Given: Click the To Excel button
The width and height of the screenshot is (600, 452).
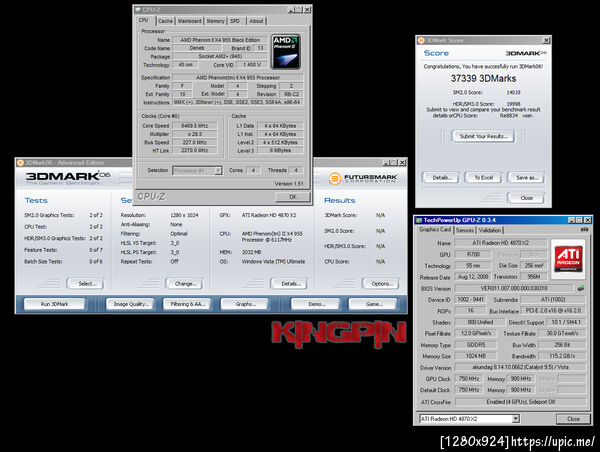Looking at the screenshot, I should click(484, 178).
